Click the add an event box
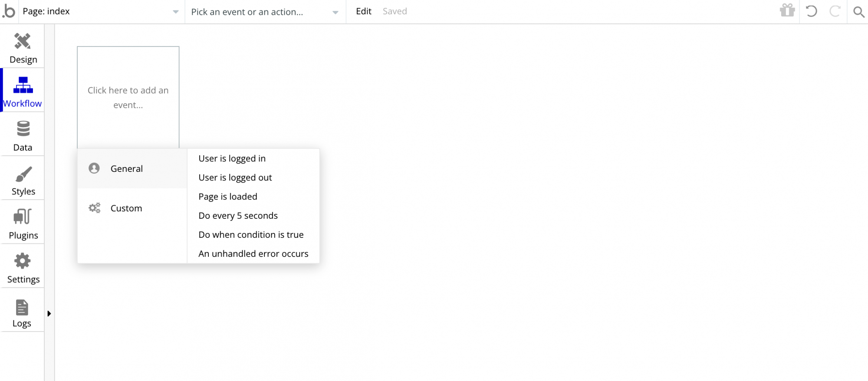The image size is (868, 381). click(x=128, y=97)
